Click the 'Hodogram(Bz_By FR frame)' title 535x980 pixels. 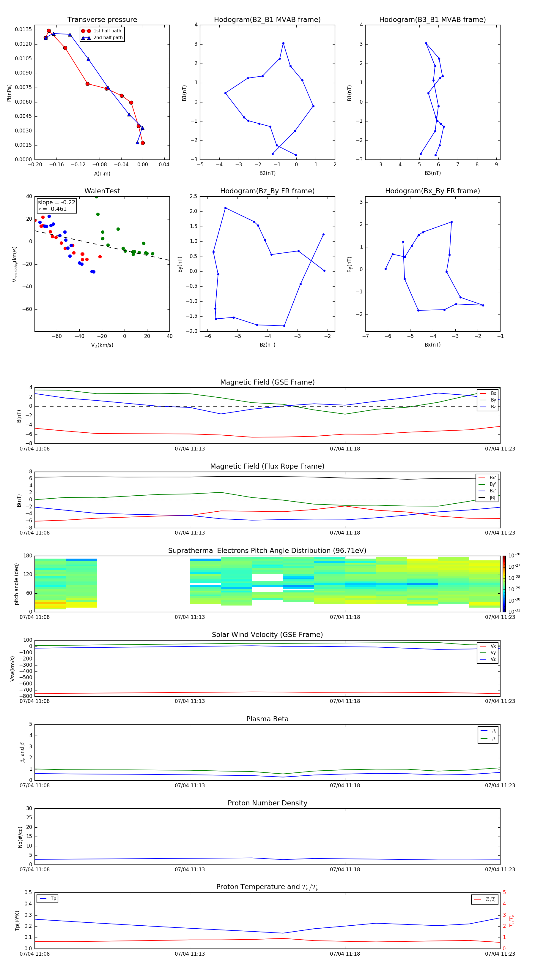(x=267, y=191)
